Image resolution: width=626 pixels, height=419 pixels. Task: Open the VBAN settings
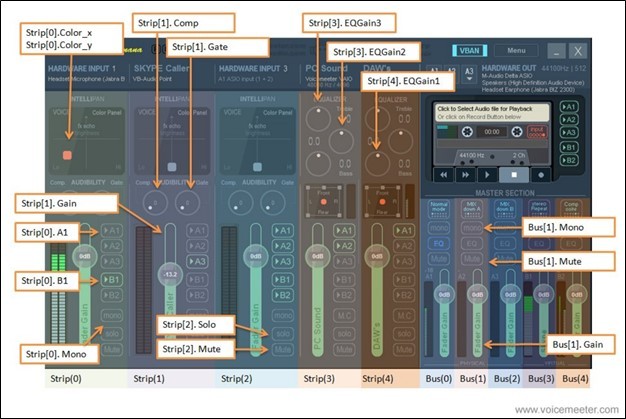coord(466,50)
